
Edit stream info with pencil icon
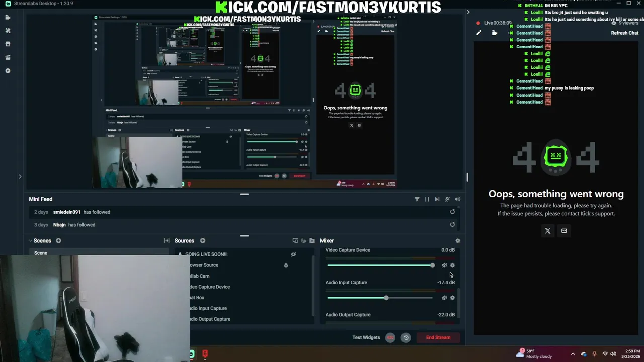[479, 33]
